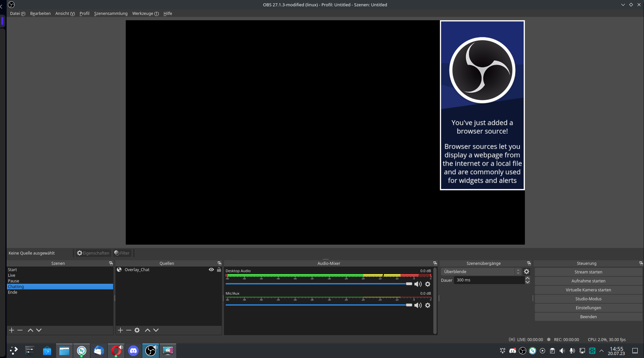Viewport: 644px width, 358px height.
Task: Click Aufnahme starten
Action: 588,281
